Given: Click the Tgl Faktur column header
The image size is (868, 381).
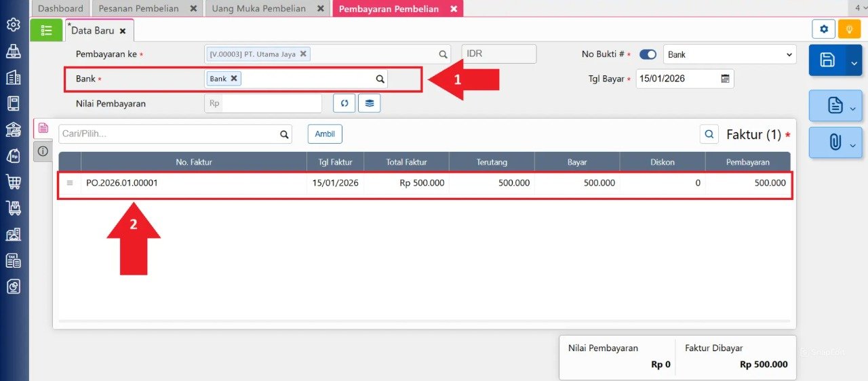Looking at the screenshot, I should coord(335,162).
